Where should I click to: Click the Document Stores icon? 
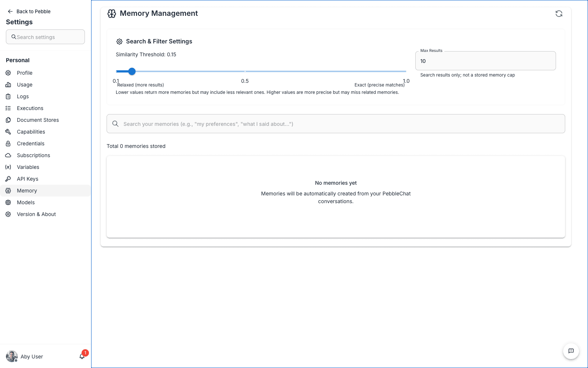point(8,120)
